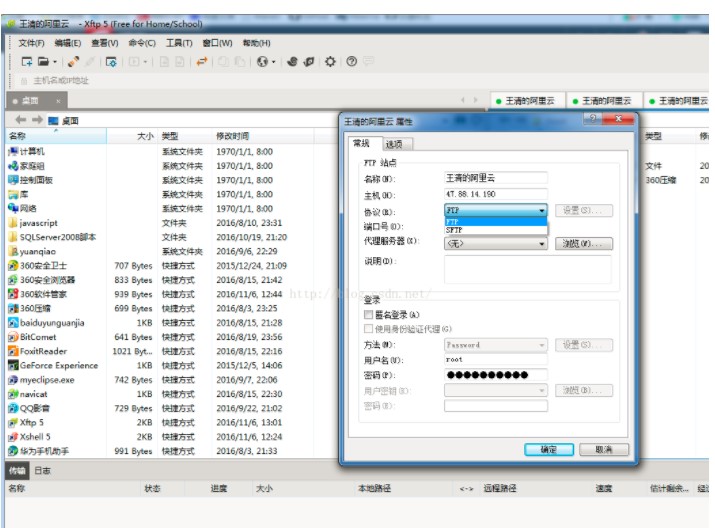
Task: Click the New Session toolbar icon
Action: pyautogui.click(x=27, y=61)
